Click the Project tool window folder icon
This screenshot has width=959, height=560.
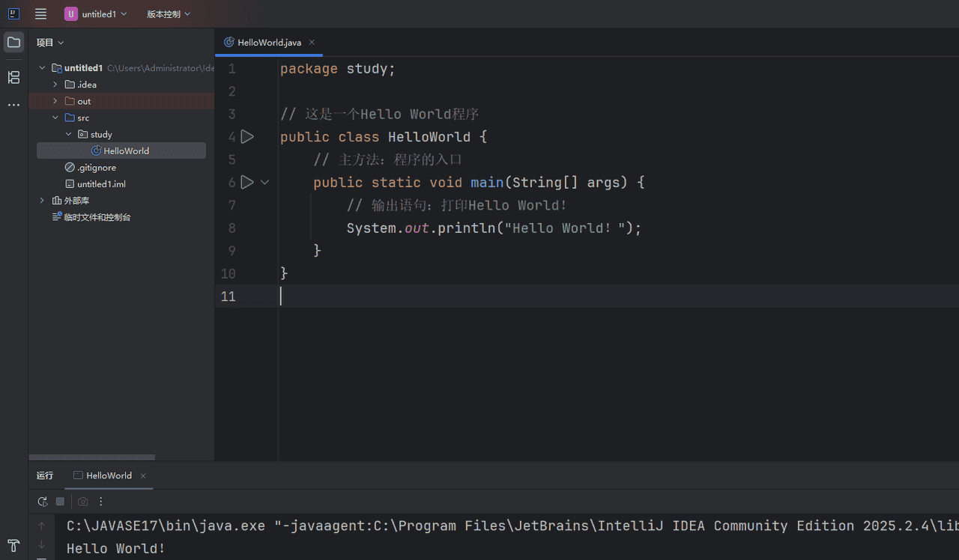click(x=13, y=42)
